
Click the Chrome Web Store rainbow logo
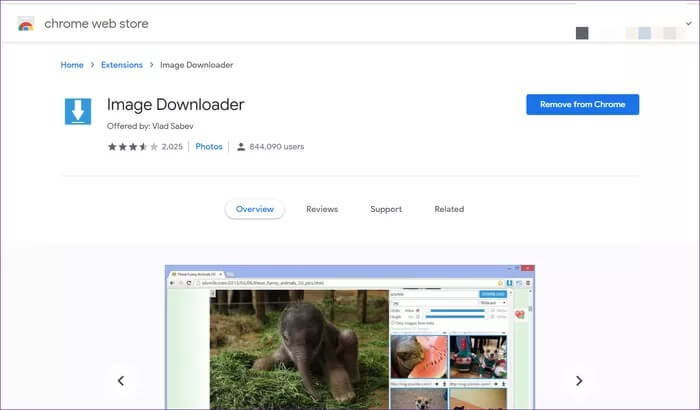pos(26,24)
